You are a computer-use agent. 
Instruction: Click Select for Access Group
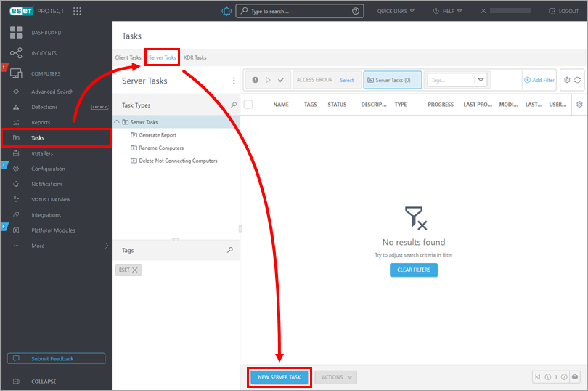point(347,80)
